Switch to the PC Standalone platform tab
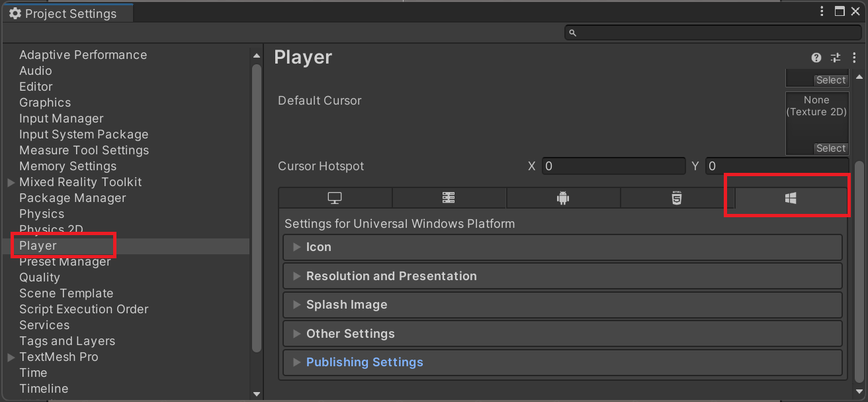 tap(335, 197)
